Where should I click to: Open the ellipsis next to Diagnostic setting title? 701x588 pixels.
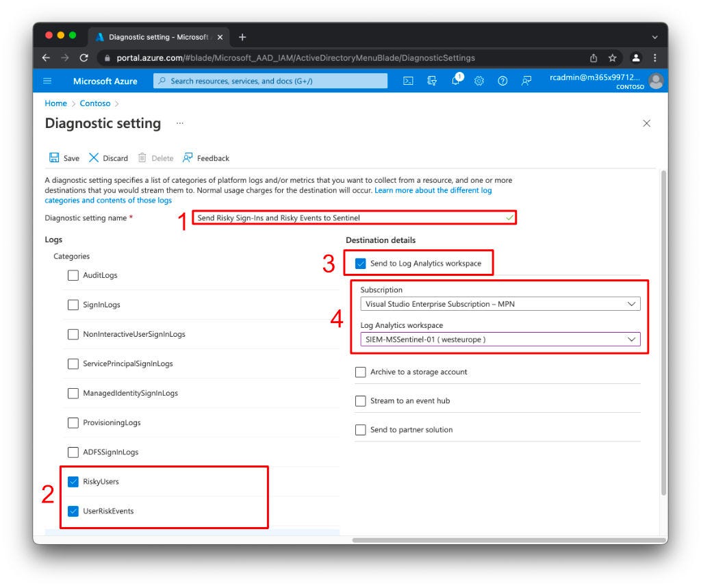(180, 123)
